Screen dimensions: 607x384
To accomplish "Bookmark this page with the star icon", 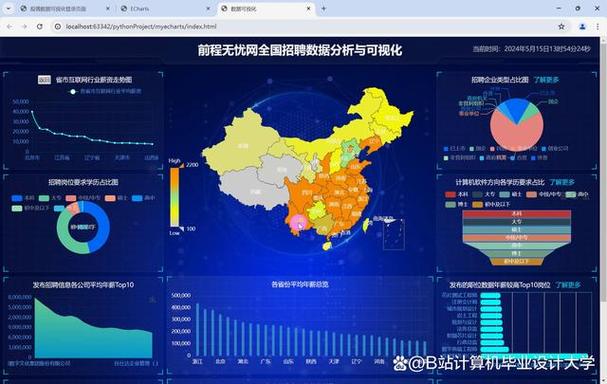I will click(x=561, y=26).
